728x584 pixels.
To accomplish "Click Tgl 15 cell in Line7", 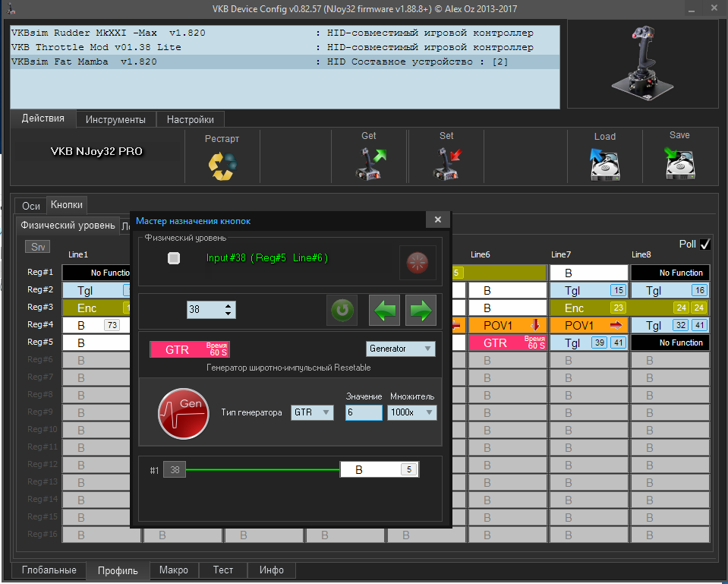I will coord(589,290).
